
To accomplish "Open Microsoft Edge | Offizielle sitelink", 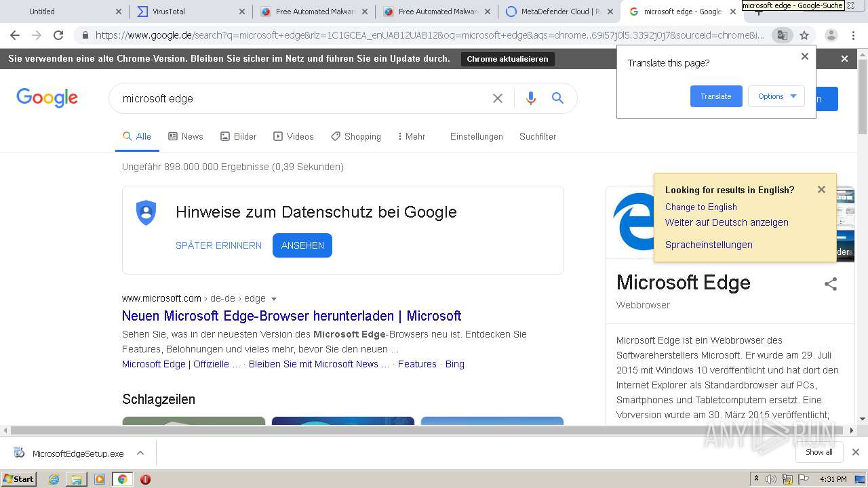I will coord(181,364).
